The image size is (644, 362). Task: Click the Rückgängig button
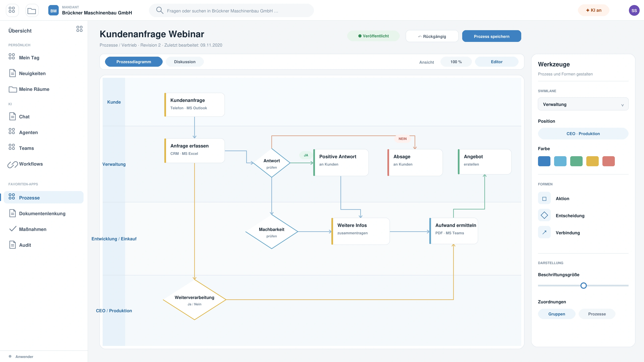(432, 36)
